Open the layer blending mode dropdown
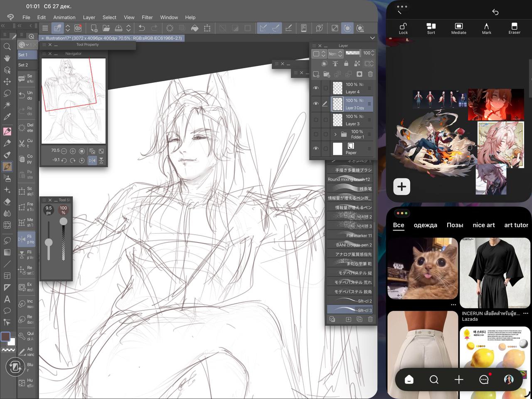 tap(335, 54)
